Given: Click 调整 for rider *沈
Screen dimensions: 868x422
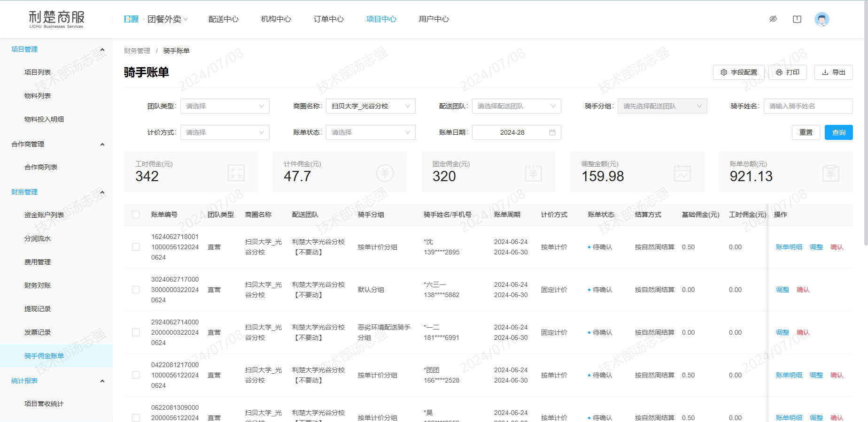Looking at the screenshot, I should (x=816, y=247).
